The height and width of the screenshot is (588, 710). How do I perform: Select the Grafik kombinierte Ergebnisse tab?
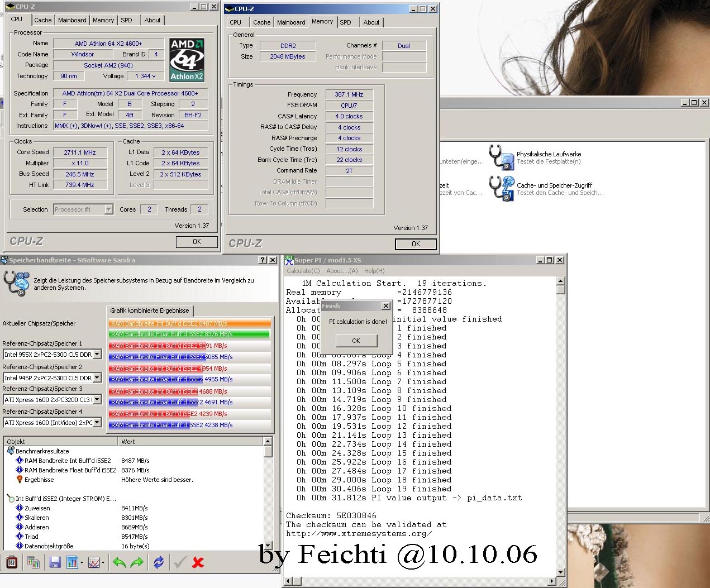click(150, 310)
